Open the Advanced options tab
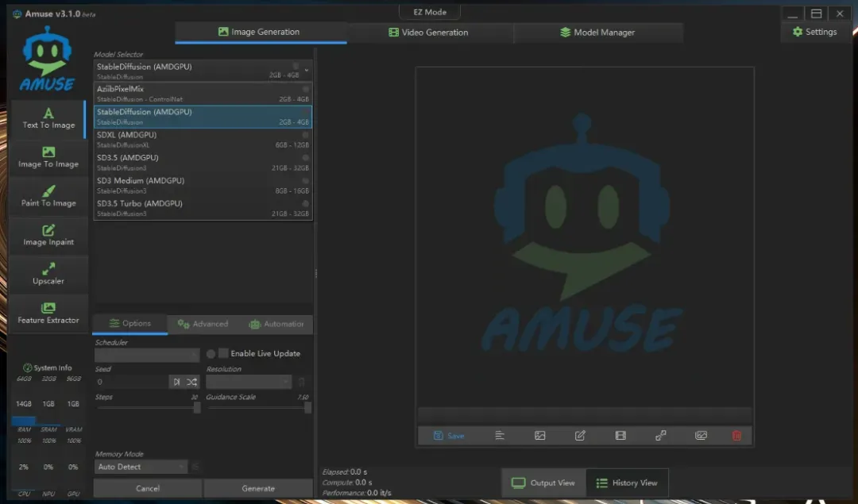This screenshot has width=858, height=504. (x=203, y=324)
